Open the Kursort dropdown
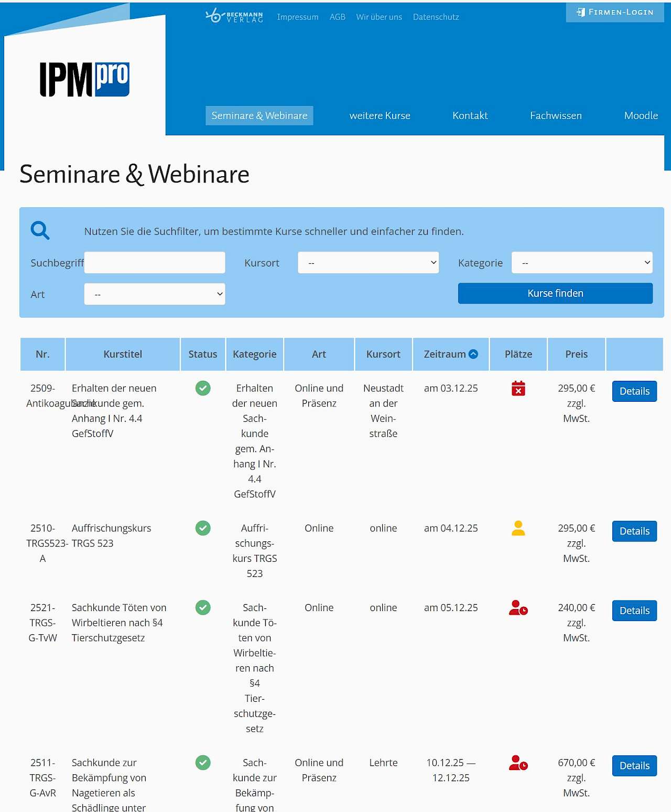This screenshot has height=812, width=671. tap(368, 263)
